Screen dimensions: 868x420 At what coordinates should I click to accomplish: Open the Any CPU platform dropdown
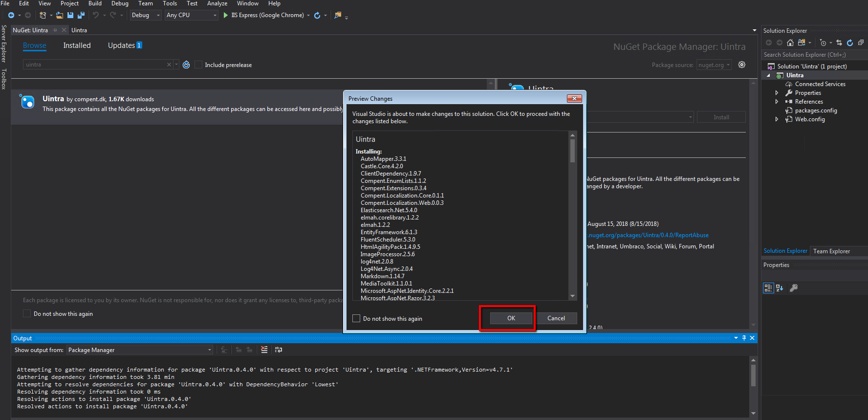(x=191, y=15)
